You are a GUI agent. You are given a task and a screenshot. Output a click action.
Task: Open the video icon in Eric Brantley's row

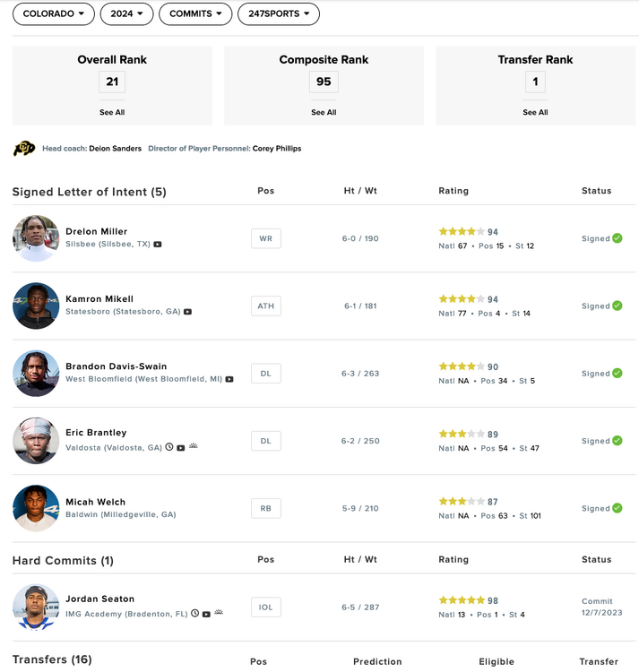click(x=181, y=447)
